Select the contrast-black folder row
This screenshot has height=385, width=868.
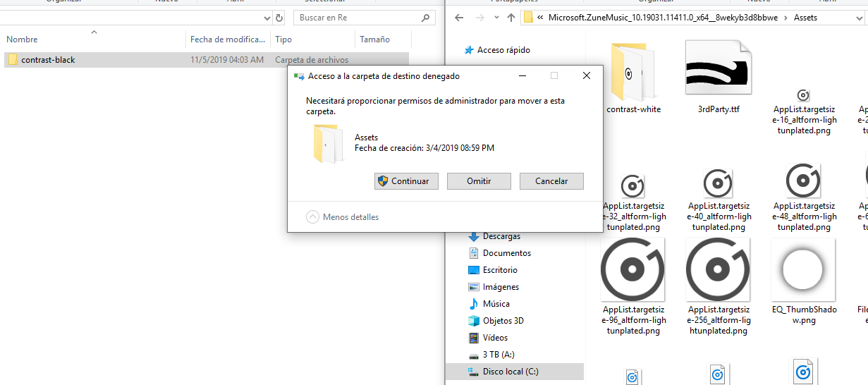pos(205,60)
